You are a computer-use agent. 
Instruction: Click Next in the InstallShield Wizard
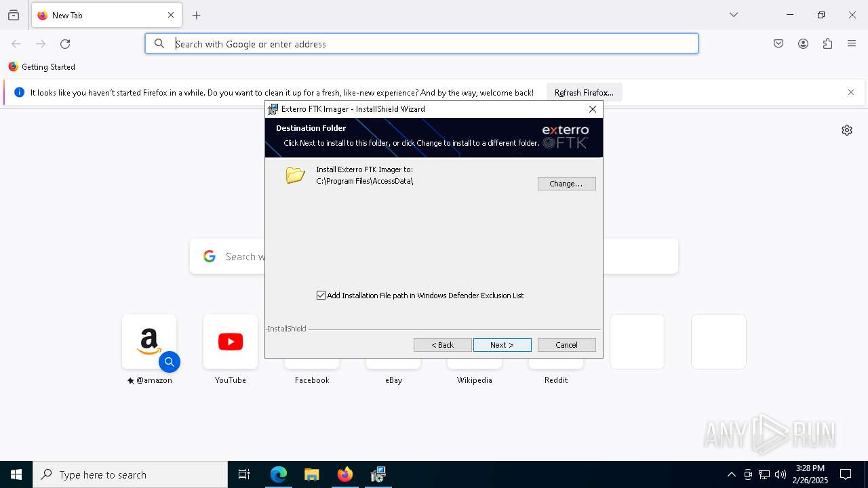coord(502,345)
